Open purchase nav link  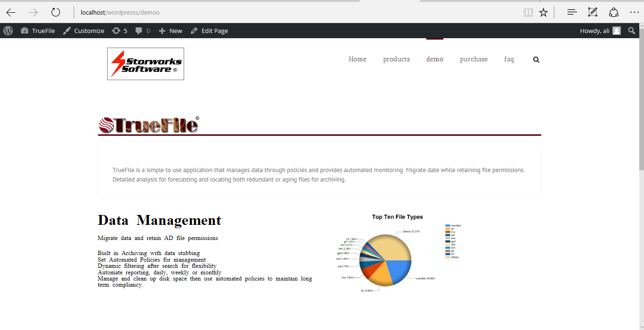474,59
